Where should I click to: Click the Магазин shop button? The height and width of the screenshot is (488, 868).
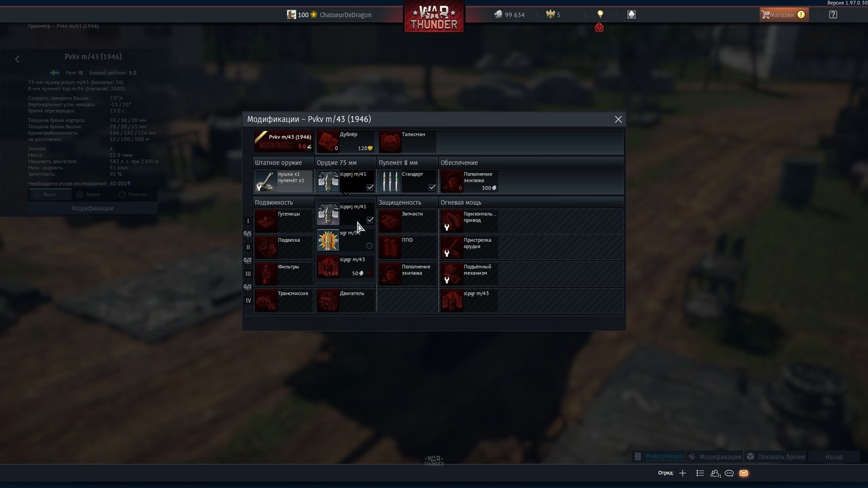coord(783,14)
